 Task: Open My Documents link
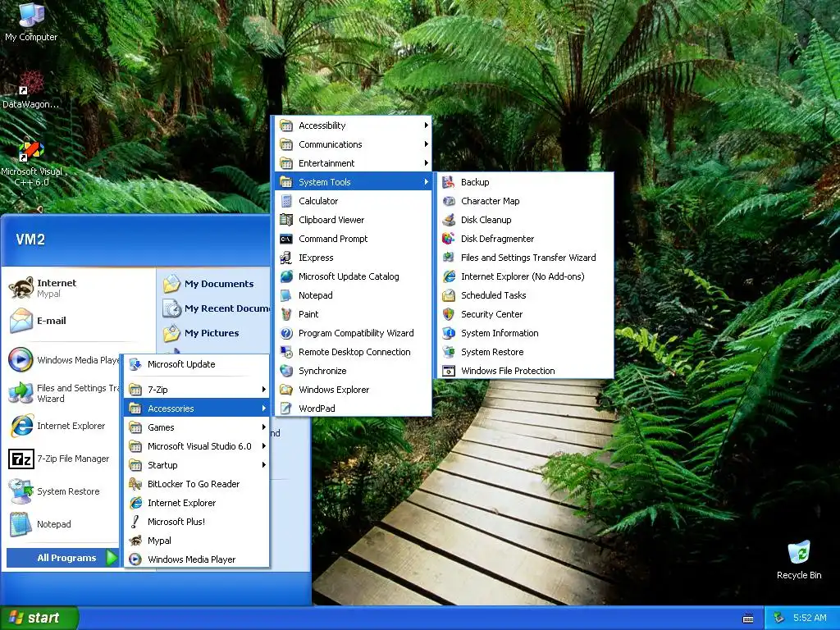coord(214,284)
